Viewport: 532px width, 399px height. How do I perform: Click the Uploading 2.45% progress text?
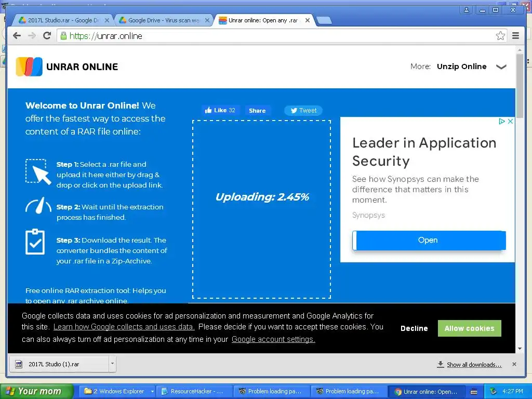pos(262,197)
